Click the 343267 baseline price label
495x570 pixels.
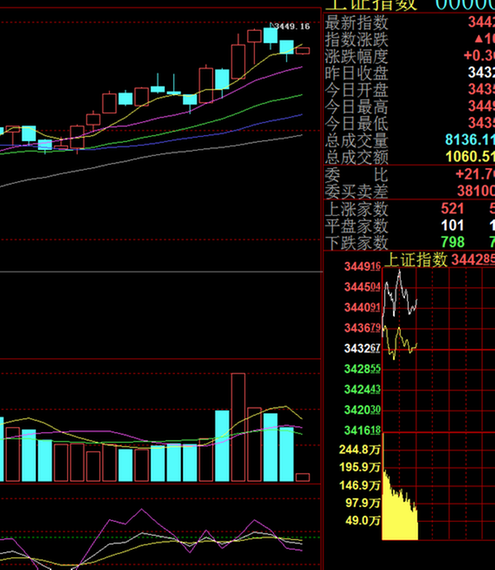tap(362, 349)
